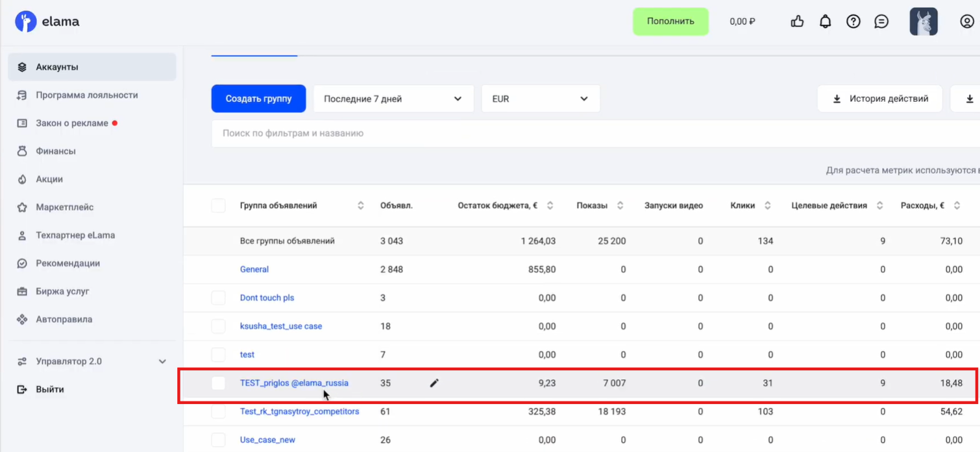
Task: Open the notifications bell
Action: [825, 21]
